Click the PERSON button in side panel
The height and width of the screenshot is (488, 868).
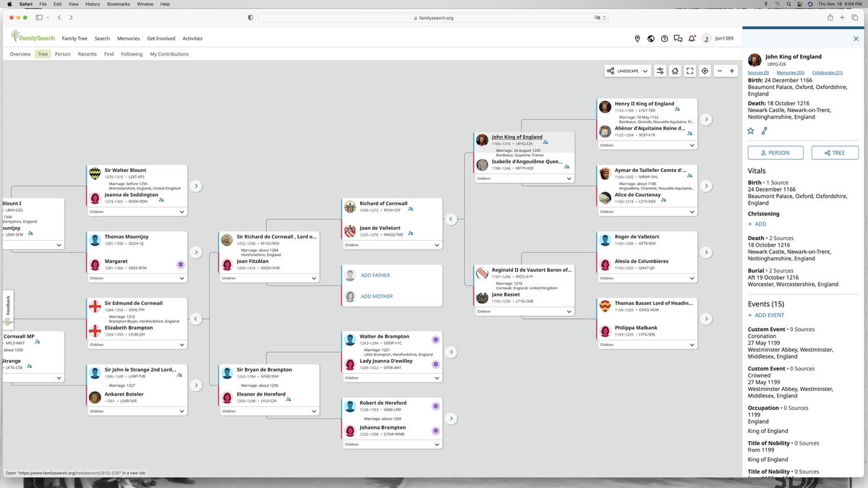(x=775, y=153)
